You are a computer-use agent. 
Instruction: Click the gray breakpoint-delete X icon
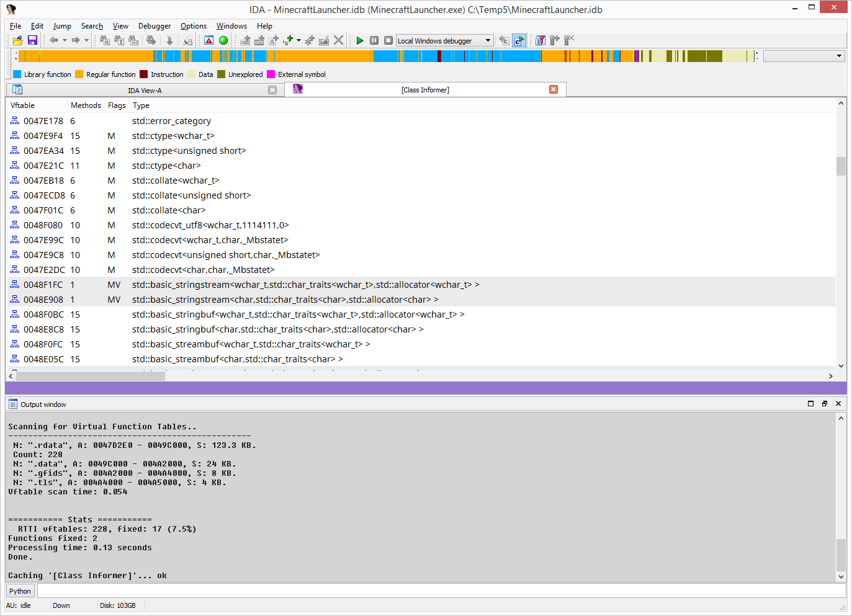pos(569,40)
